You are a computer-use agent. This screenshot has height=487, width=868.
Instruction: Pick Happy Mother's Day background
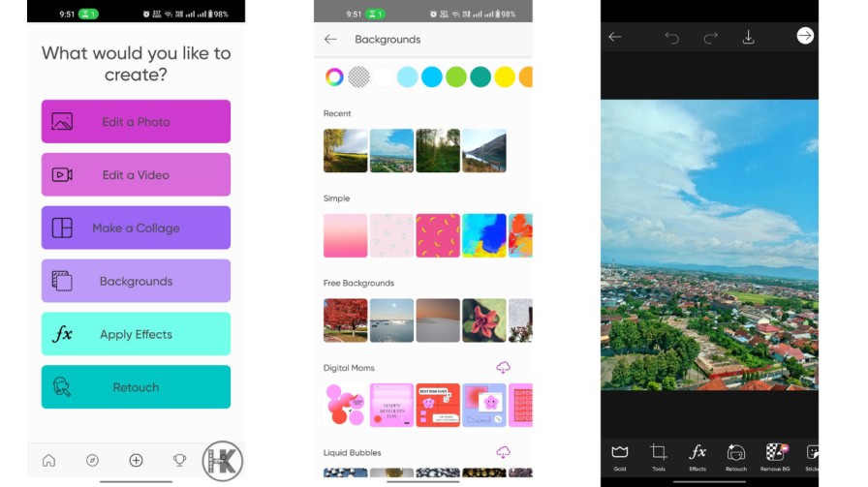(x=391, y=405)
